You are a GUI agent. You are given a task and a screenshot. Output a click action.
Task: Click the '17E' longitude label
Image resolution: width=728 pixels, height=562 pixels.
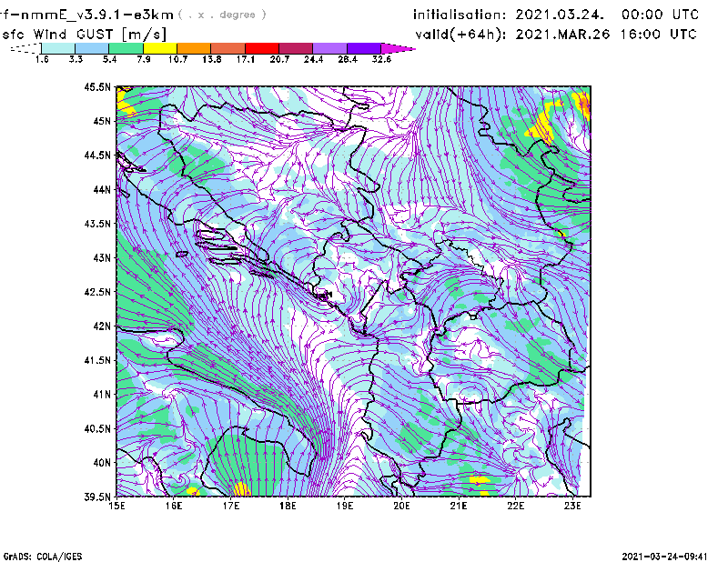point(231,506)
